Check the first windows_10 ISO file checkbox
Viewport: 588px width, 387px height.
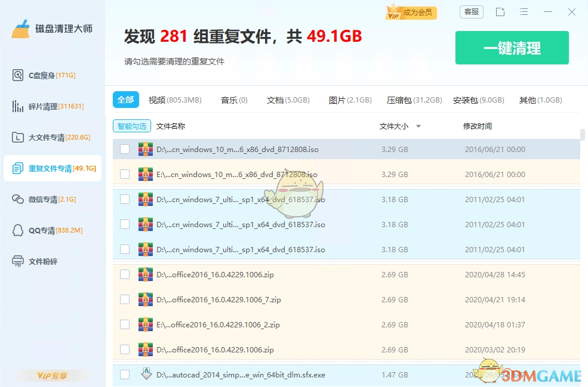click(x=125, y=149)
